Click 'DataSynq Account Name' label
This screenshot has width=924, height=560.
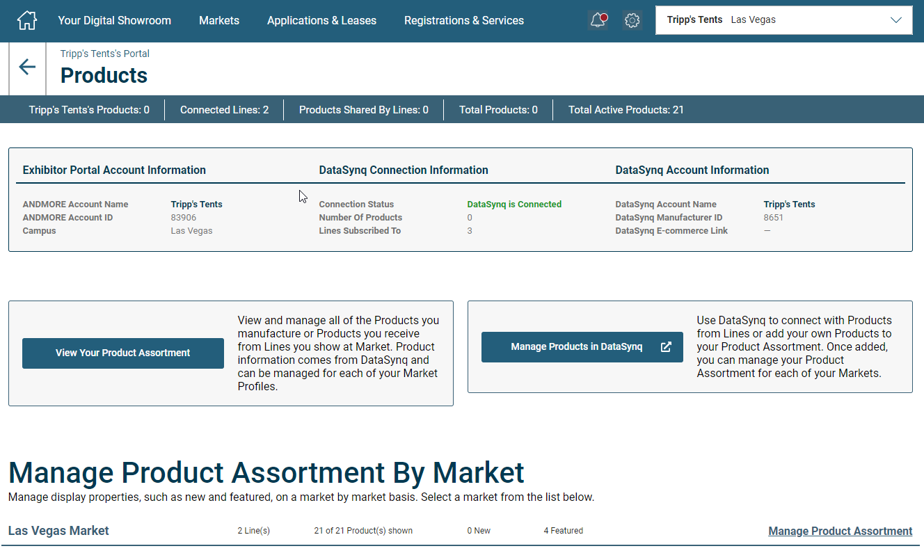[x=666, y=205]
